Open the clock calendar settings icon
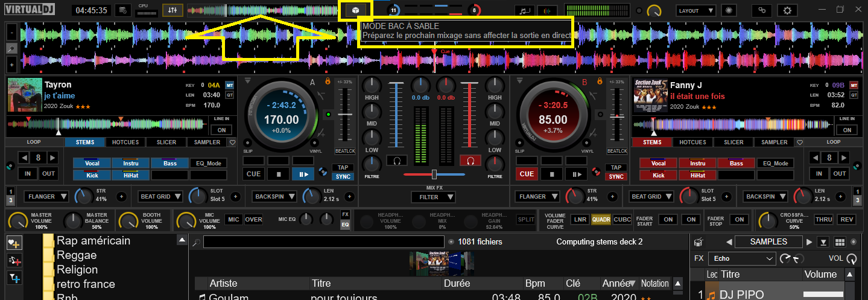868x300 pixels. tap(123, 10)
